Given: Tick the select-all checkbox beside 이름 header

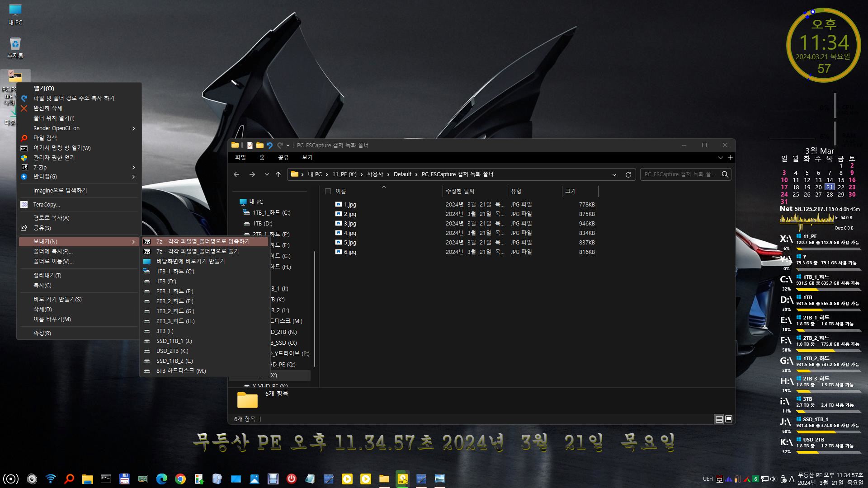Looking at the screenshot, I should tap(328, 192).
